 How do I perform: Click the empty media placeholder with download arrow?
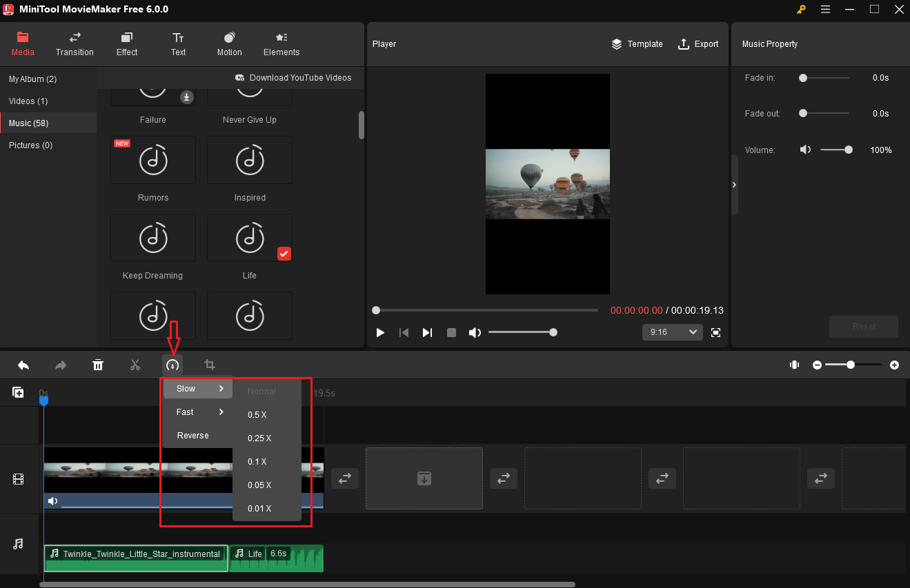(424, 478)
